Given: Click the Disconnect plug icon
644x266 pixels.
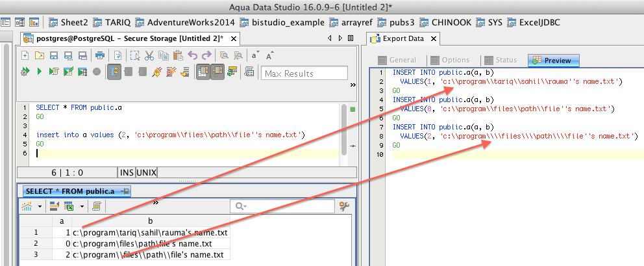Looking at the screenshot, I should pos(171,72).
